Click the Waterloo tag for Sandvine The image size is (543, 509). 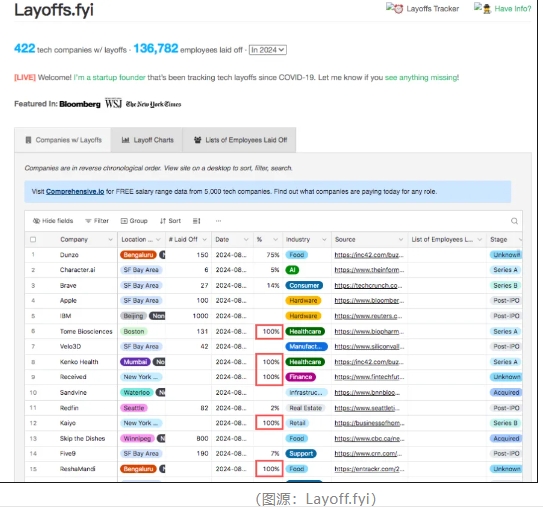click(x=136, y=393)
